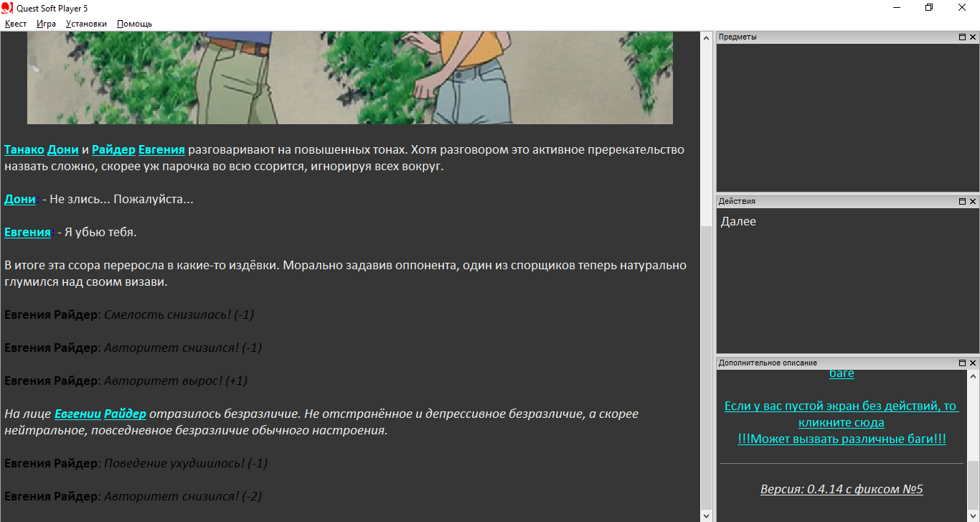Click the Танако character link

pyautogui.click(x=24, y=150)
